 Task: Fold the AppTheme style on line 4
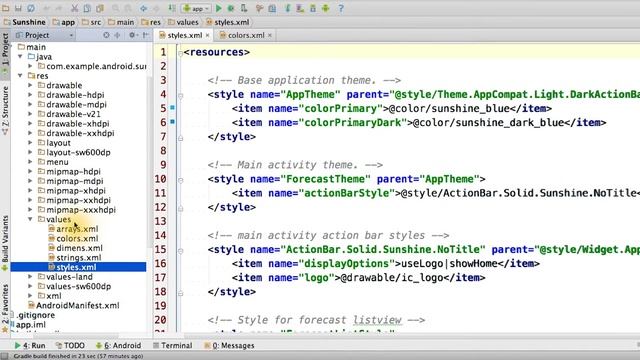(x=180, y=95)
